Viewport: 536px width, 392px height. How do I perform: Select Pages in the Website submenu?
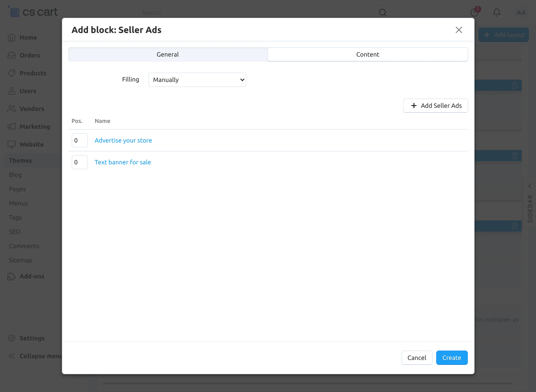point(17,189)
